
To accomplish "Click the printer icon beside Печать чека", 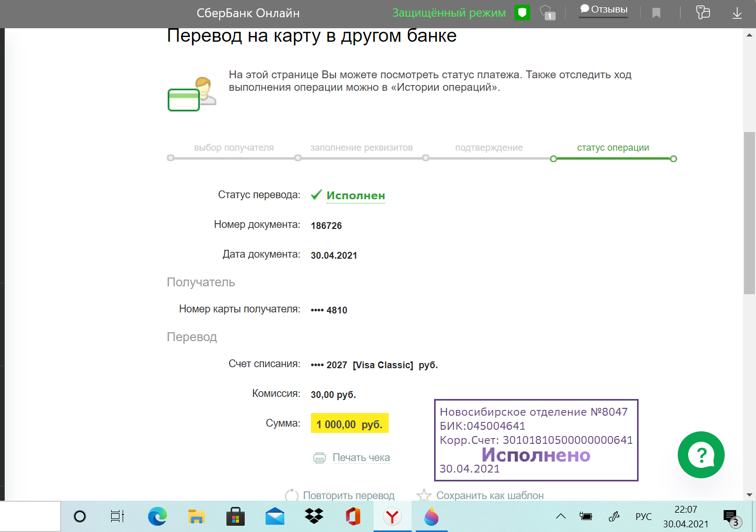I will pyautogui.click(x=319, y=458).
